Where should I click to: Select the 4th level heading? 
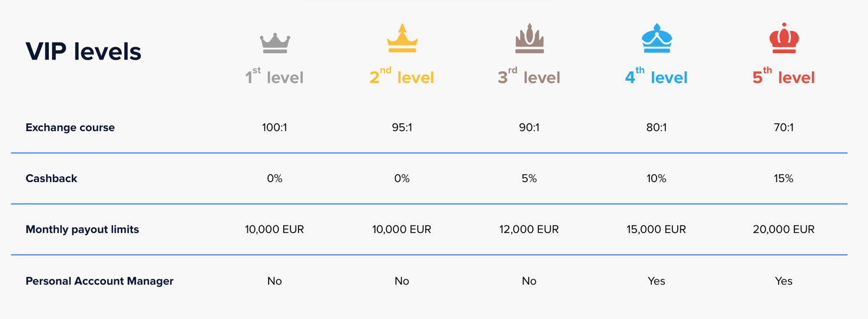656,76
